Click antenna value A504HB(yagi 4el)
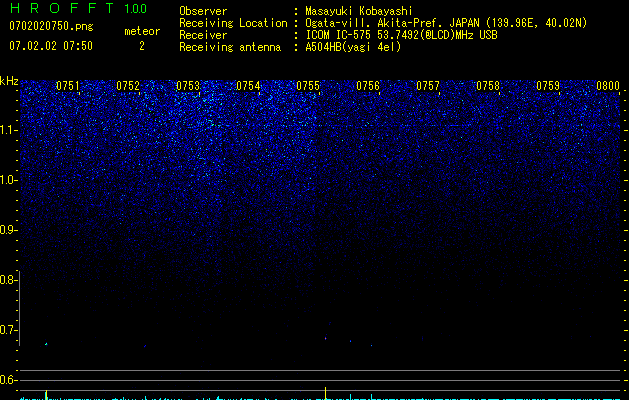This screenshot has width=629, height=400. click(x=353, y=47)
